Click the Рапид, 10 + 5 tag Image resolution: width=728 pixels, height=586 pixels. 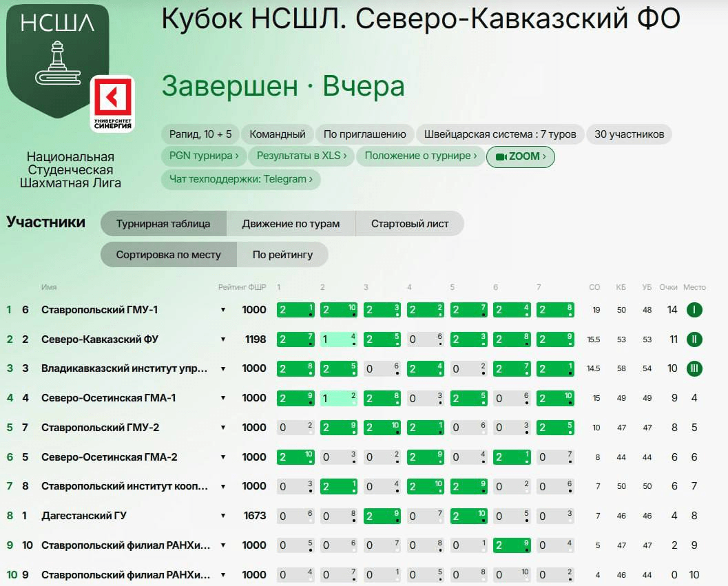pyautogui.click(x=200, y=134)
